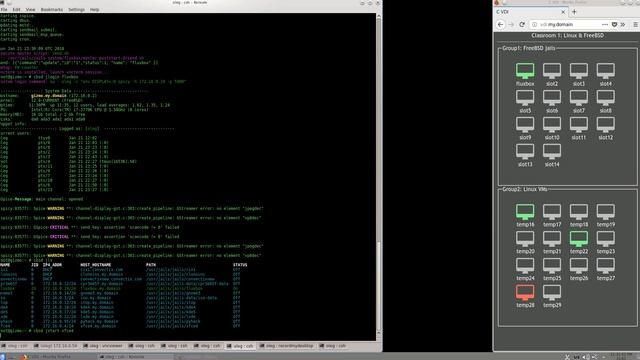
Task: Open the green temp16 VM icon
Action: (x=525, y=212)
